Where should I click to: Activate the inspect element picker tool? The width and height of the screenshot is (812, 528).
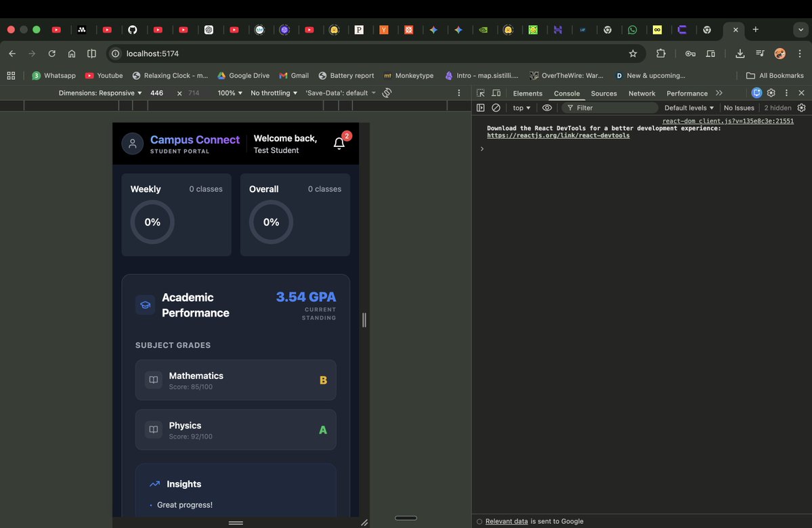tap(481, 93)
